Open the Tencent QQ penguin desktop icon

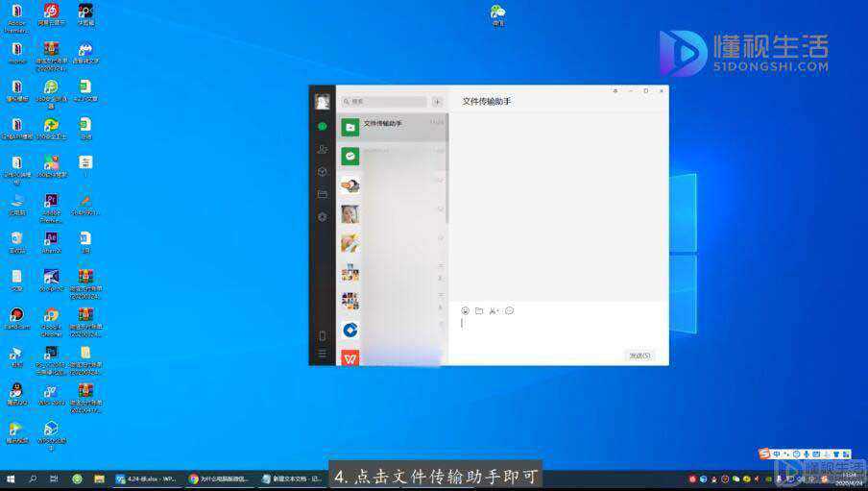click(16, 394)
